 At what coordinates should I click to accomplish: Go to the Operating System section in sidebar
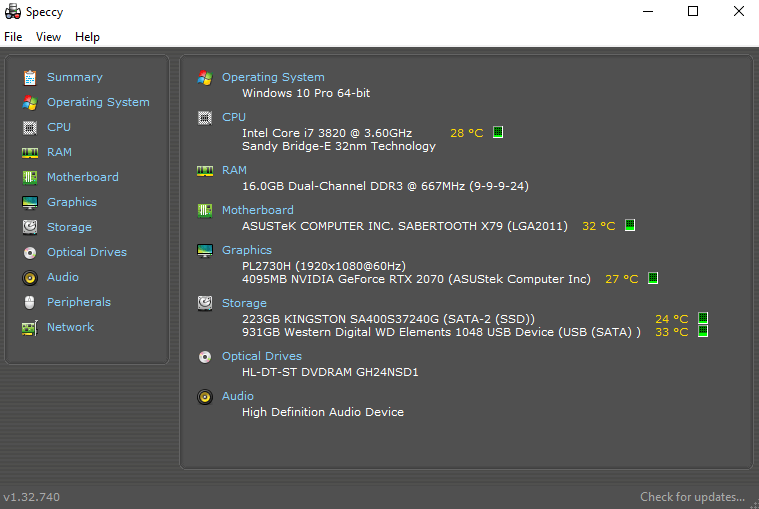[x=98, y=103]
